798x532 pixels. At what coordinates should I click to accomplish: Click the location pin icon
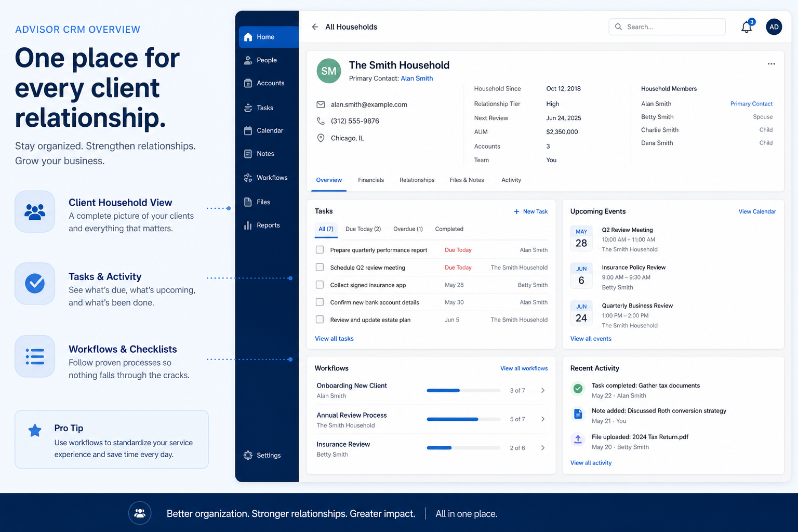(x=321, y=138)
